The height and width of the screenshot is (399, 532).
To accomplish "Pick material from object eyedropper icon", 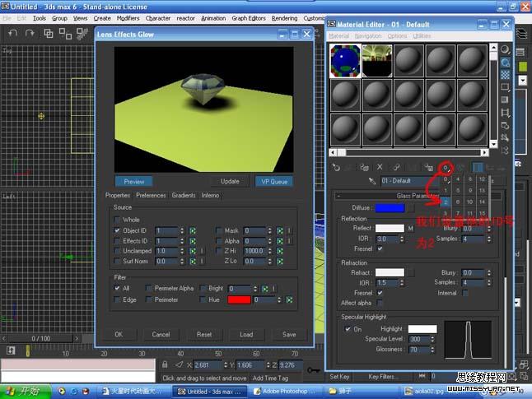I will coord(372,181).
